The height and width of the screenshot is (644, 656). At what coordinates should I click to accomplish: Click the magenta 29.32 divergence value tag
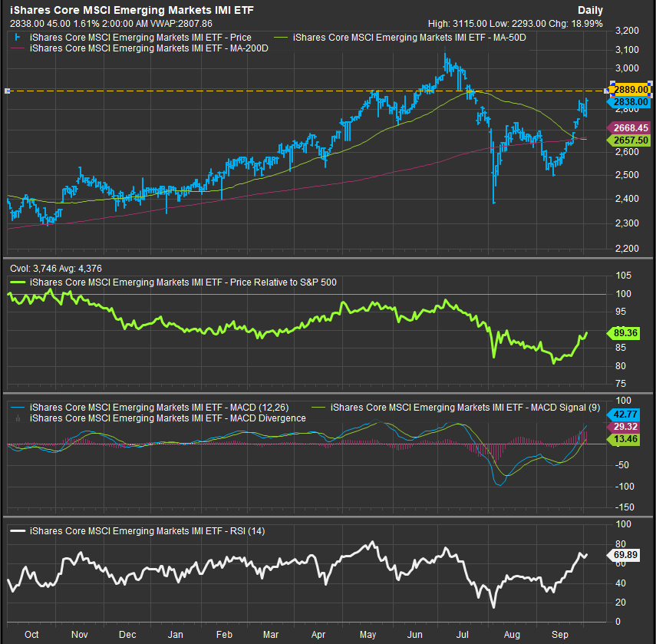[x=625, y=427]
